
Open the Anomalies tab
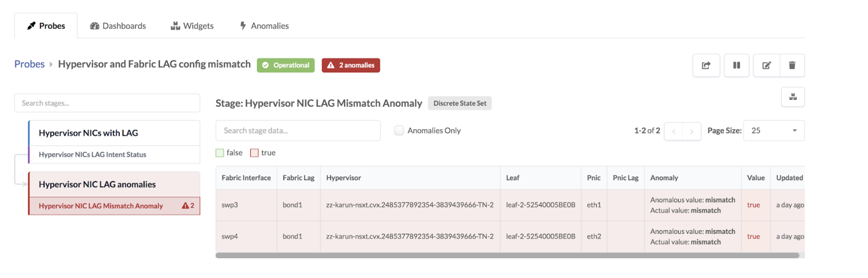264,26
